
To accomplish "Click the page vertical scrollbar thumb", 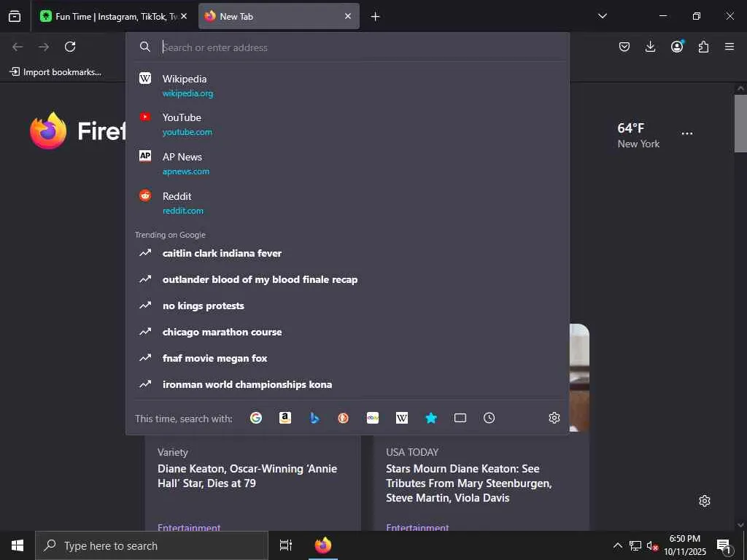I will click(740, 123).
